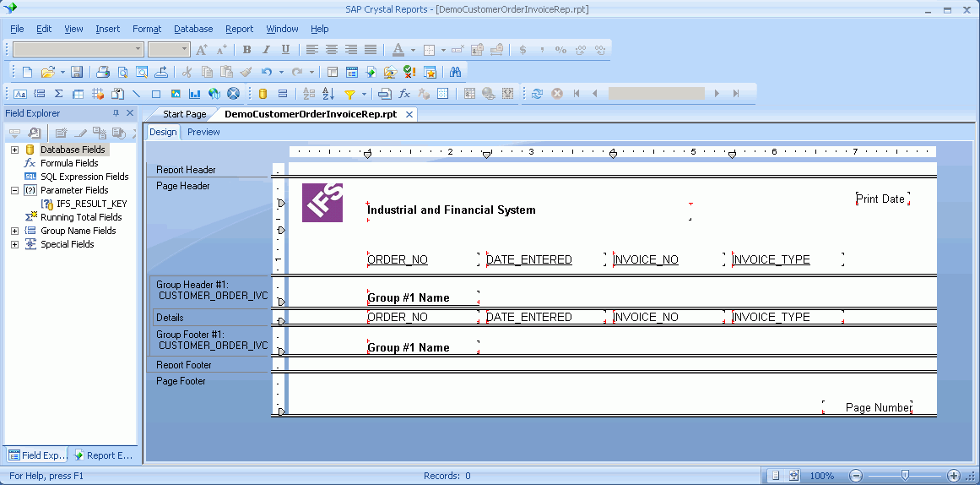Click the Print Date field object

(x=882, y=199)
